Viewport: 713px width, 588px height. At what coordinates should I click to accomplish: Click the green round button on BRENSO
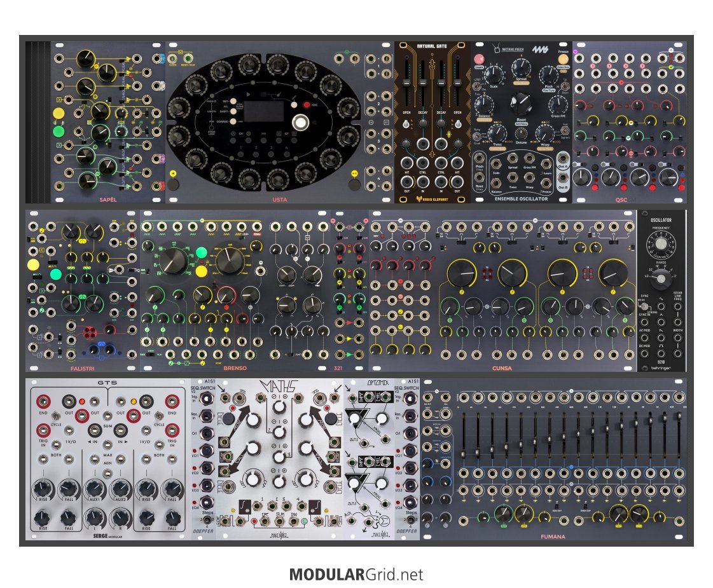tap(202, 252)
